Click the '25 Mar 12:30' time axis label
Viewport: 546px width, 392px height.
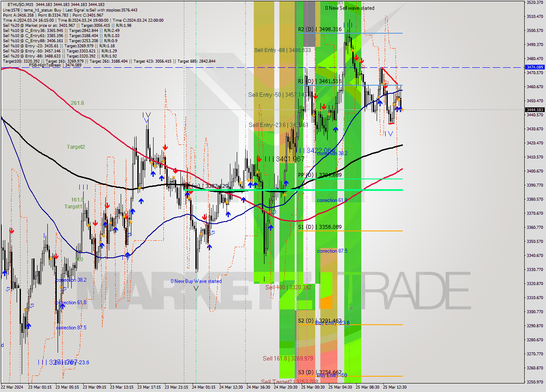(394, 387)
